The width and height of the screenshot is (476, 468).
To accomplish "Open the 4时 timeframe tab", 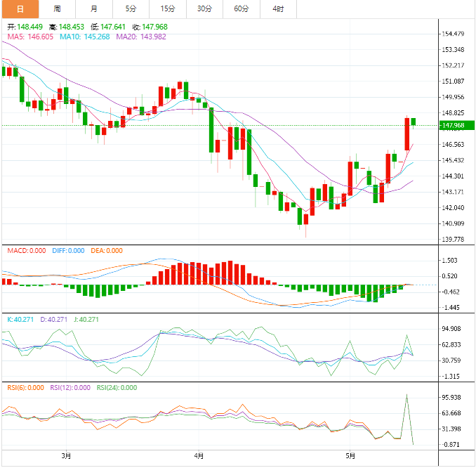I will click(278, 9).
